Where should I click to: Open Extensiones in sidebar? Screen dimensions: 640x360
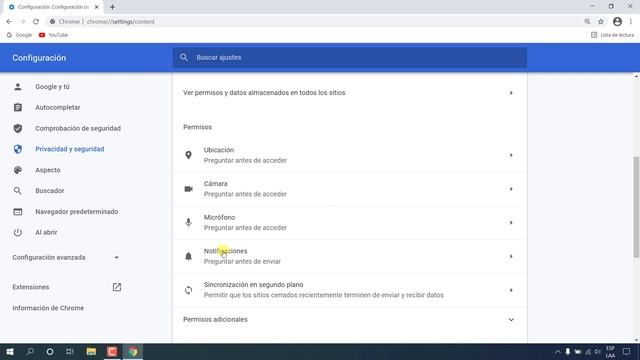pyautogui.click(x=31, y=287)
